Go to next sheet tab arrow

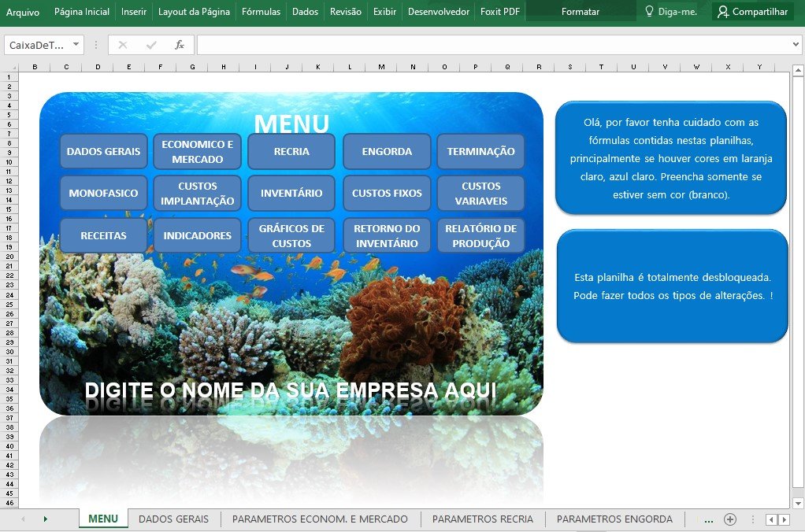(x=46, y=519)
